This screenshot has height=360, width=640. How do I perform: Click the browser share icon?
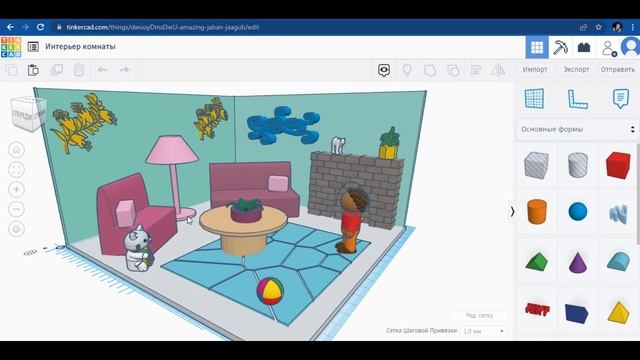[x=583, y=27]
